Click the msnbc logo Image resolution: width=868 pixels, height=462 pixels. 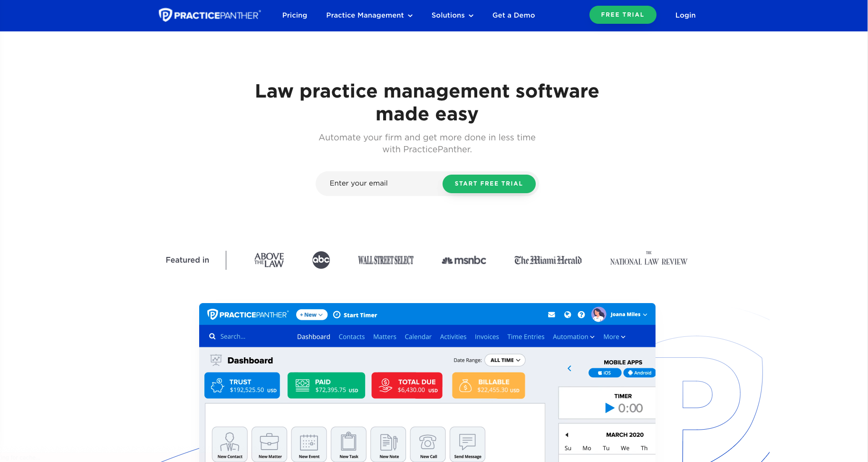[x=464, y=260]
